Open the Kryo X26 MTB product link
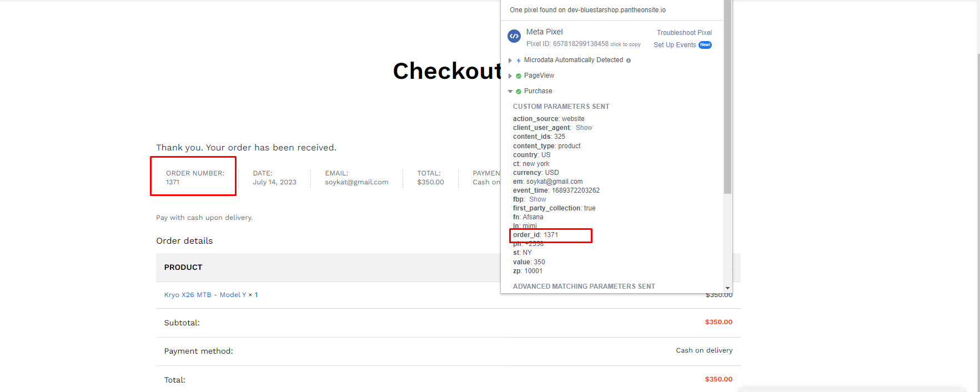The height and width of the screenshot is (392, 980). tap(188, 295)
